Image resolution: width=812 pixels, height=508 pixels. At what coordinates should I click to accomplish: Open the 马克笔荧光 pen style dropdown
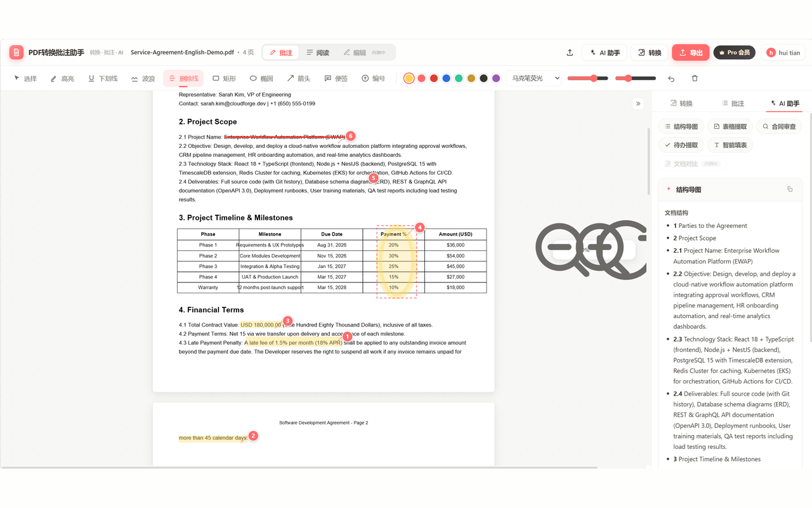click(x=534, y=78)
